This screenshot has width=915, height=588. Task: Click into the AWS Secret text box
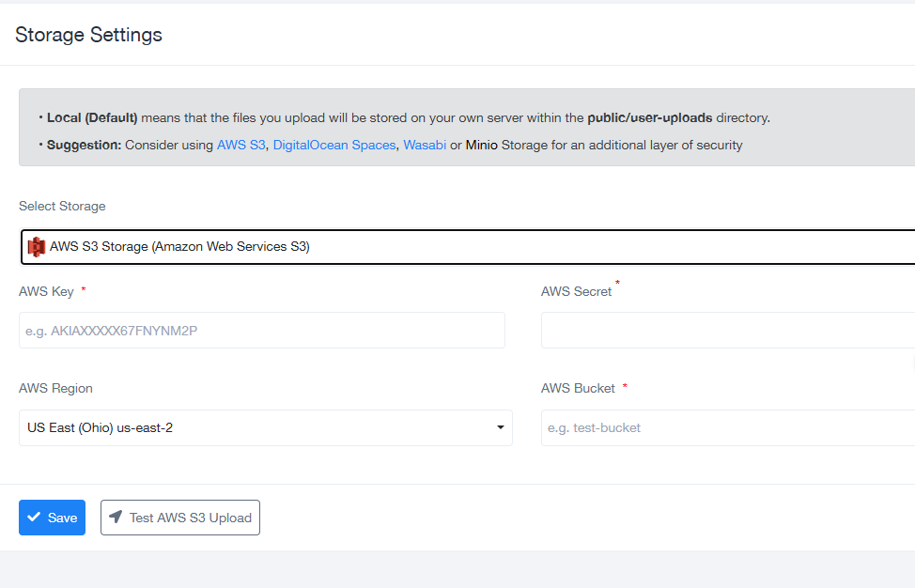(727, 331)
